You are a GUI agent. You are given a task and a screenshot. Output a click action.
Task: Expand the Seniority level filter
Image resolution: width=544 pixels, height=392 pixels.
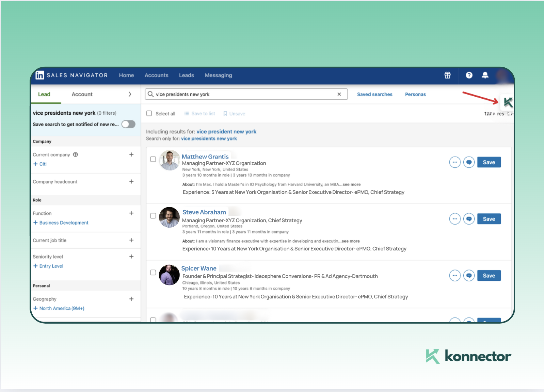(x=131, y=256)
